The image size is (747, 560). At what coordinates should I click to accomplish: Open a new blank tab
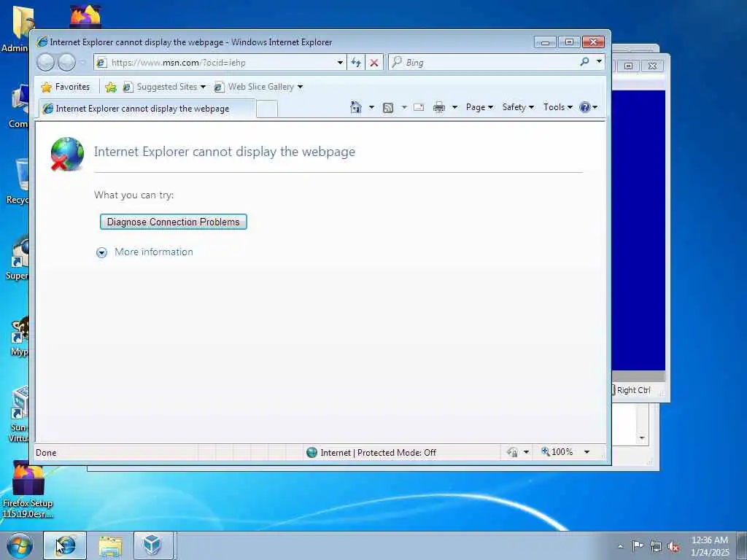click(x=267, y=109)
